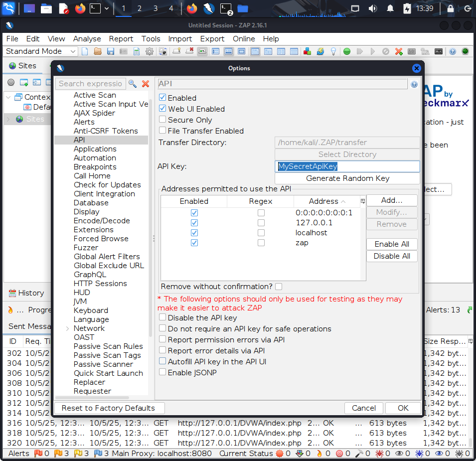Open the Report menu
Screen dimensions: 476x461
[121, 39]
